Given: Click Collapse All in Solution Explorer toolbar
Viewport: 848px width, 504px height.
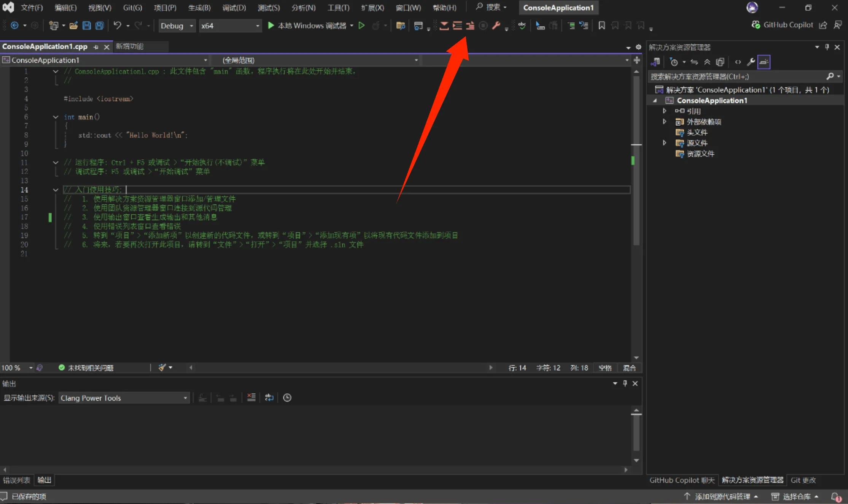Looking at the screenshot, I should click(707, 62).
